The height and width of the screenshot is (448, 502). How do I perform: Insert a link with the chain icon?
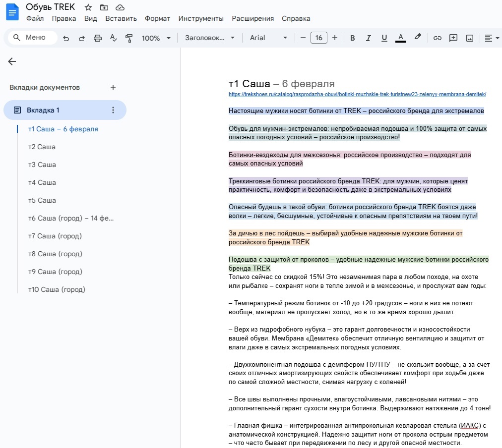438,38
